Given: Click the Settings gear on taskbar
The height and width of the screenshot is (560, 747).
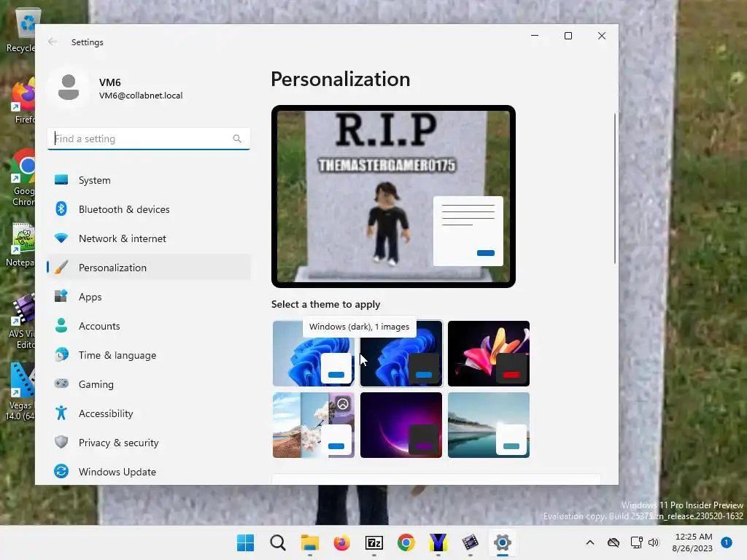Looking at the screenshot, I should tap(502, 542).
